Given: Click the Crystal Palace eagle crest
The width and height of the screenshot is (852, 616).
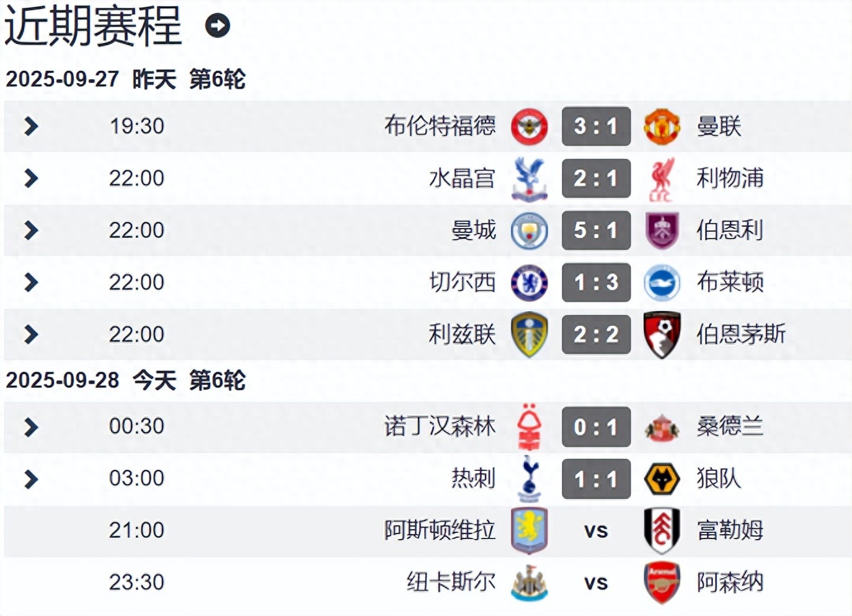Looking at the screenshot, I should tap(529, 179).
